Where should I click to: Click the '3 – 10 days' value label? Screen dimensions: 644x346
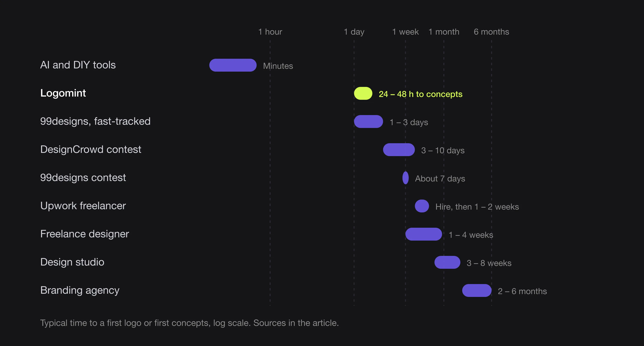(x=443, y=151)
